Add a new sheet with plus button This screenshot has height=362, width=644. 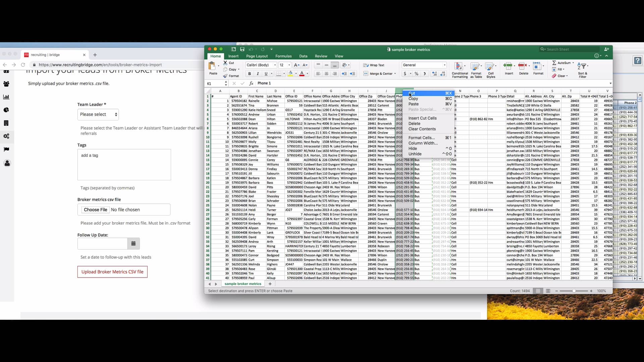pos(270,284)
